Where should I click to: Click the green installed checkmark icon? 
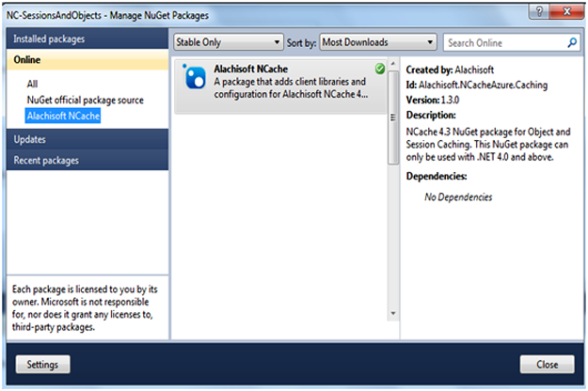[380, 69]
